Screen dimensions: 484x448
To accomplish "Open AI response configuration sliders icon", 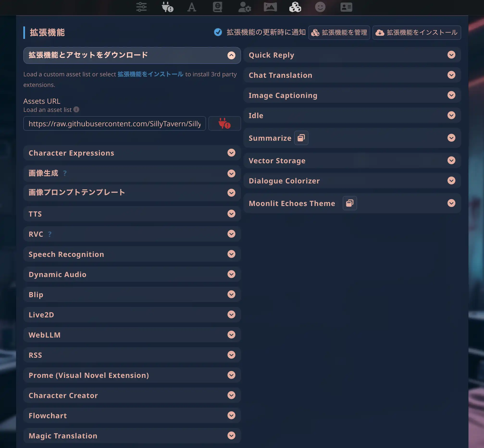I will [141, 7].
